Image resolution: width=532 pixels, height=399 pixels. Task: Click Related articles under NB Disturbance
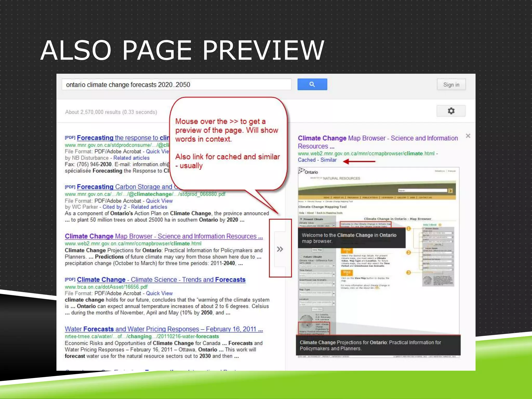pos(131,158)
